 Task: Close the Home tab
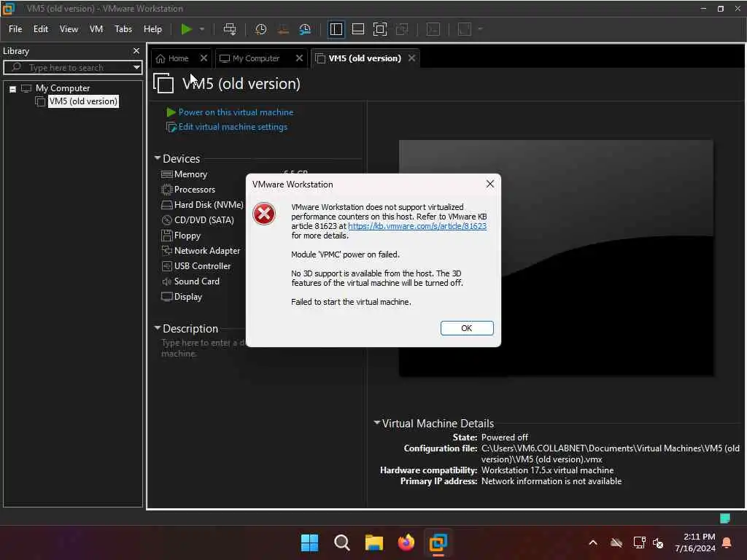coord(204,58)
